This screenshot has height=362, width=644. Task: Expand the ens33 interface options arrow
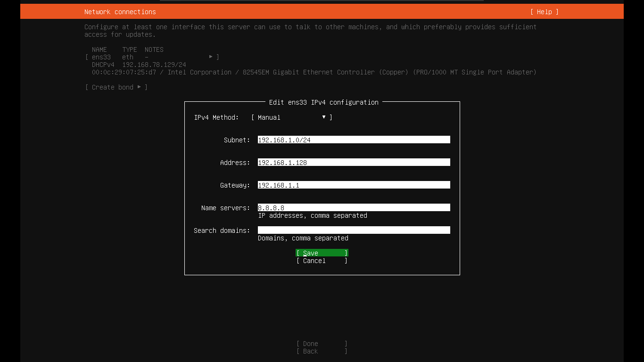pyautogui.click(x=211, y=57)
